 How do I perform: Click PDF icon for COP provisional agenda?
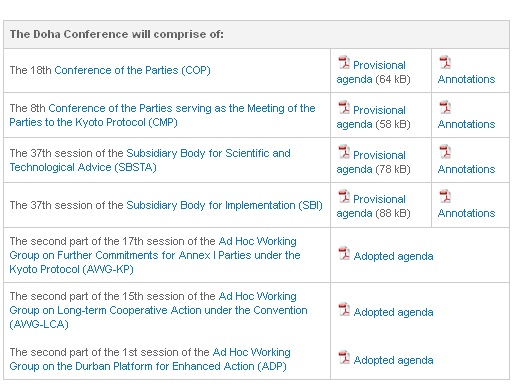tap(344, 62)
